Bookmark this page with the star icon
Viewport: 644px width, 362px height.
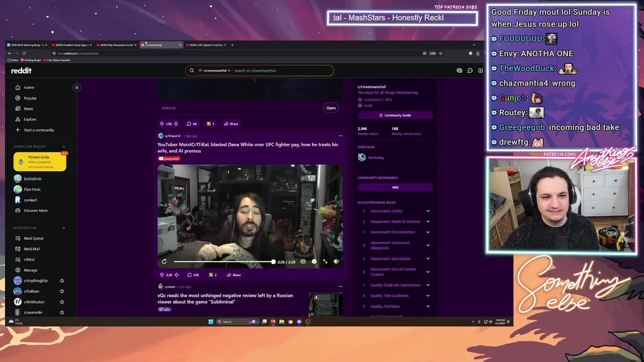(x=441, y=53)
